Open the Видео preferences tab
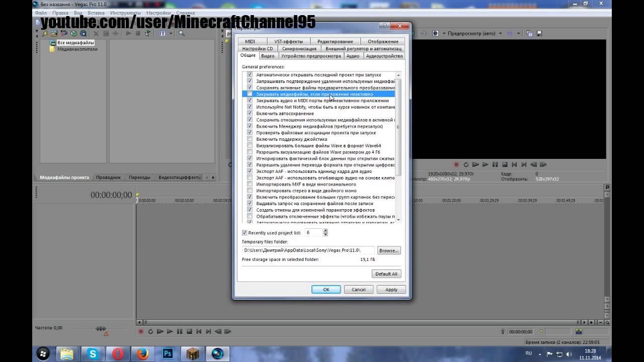 268,56
